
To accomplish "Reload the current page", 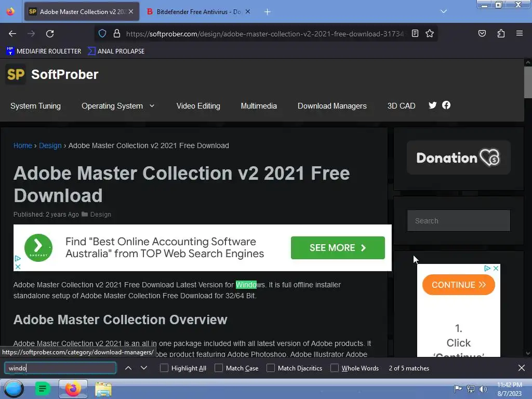I will [x=50, y=34].
